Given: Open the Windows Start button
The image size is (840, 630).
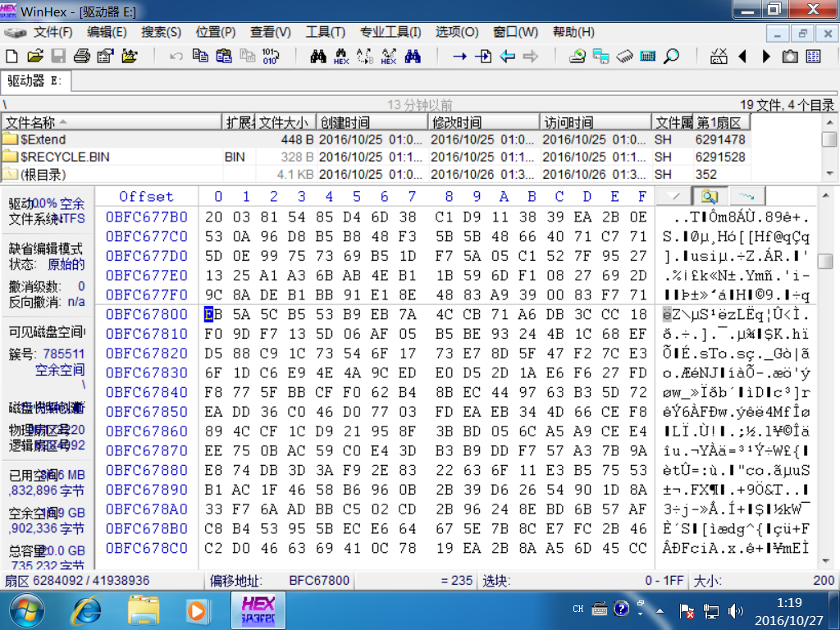Looking at the screenshot, I should 26,610.
